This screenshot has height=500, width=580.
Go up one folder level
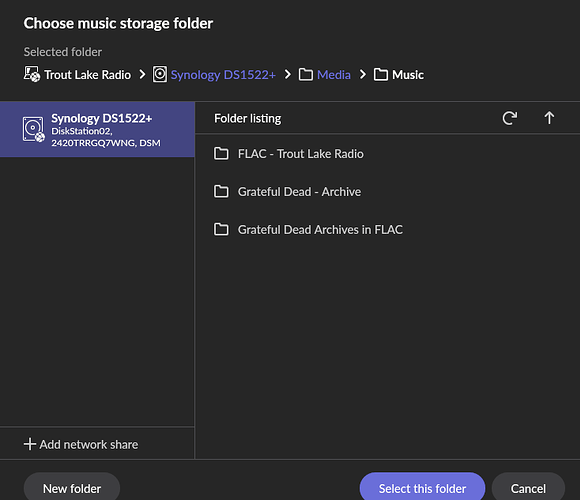point(549,118)
